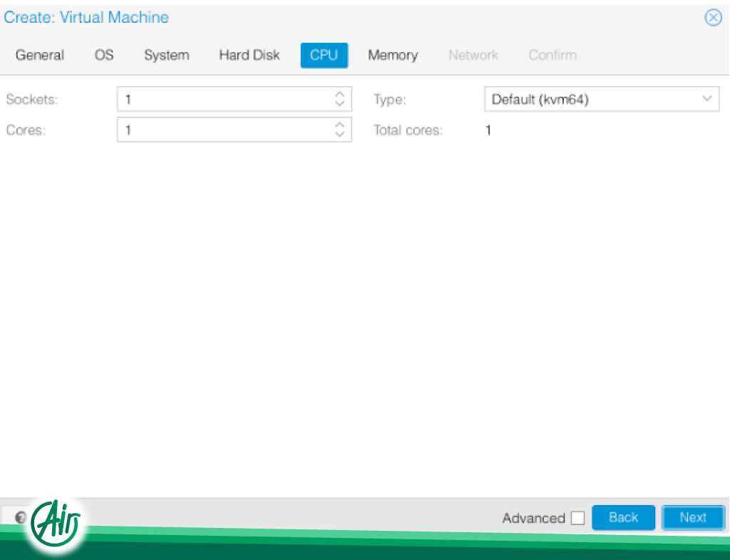The image size is (730, 560).
Task: Open the System tab
Action: (x=167, y=55)
